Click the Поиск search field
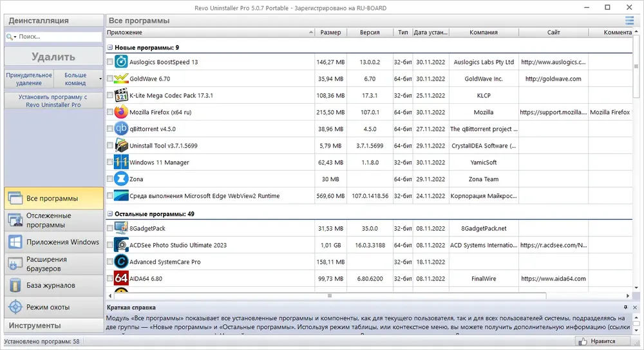The width and height of the screenshot is (644, 350). pos(53,37)
